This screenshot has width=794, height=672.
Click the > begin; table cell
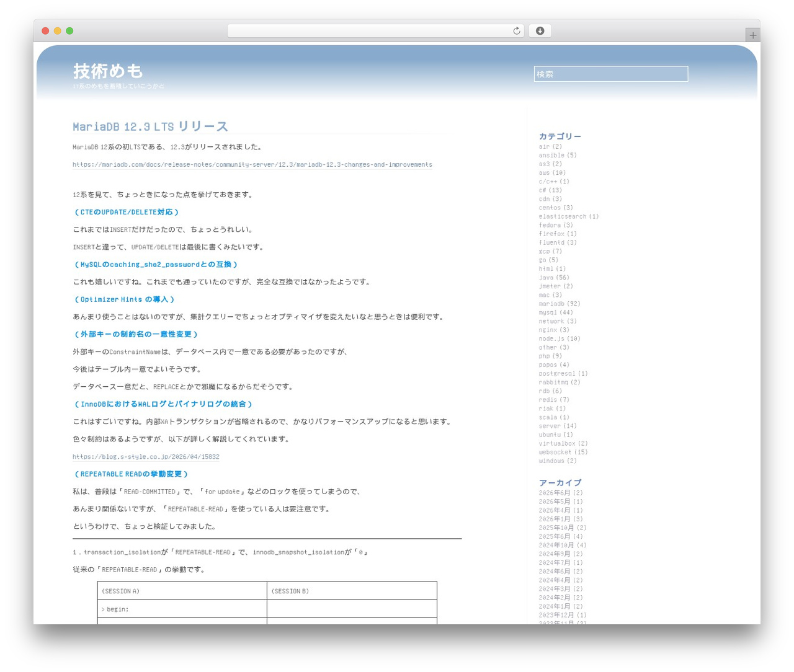182,609
